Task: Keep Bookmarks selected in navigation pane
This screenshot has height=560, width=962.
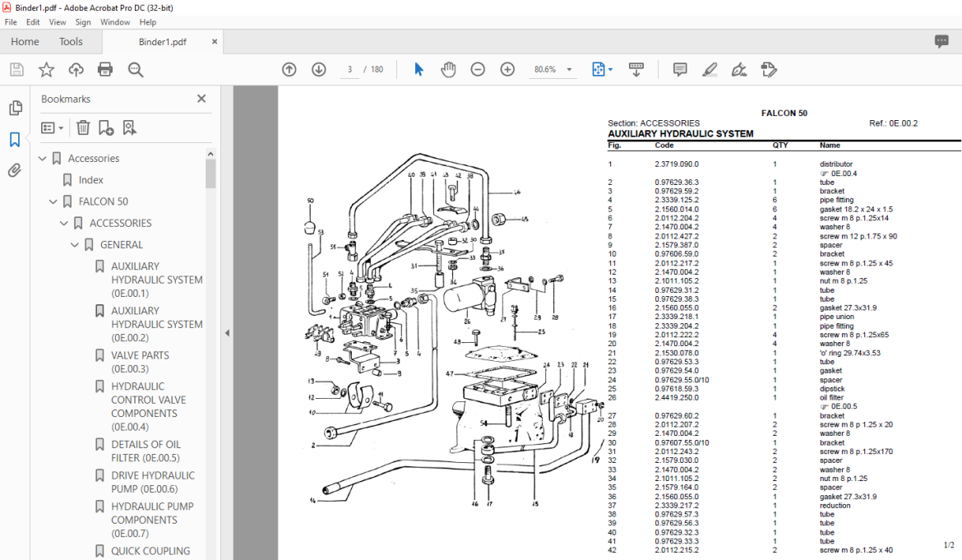Action: [14, 140]
